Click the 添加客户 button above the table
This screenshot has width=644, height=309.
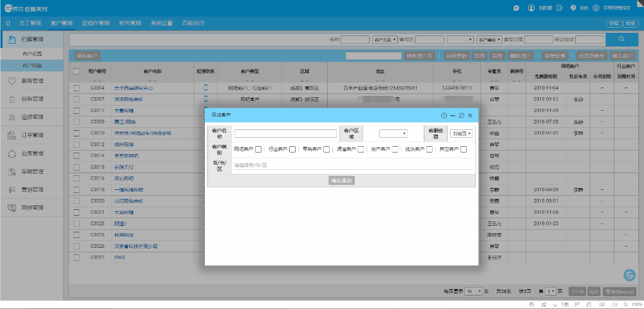click(87, 56)
